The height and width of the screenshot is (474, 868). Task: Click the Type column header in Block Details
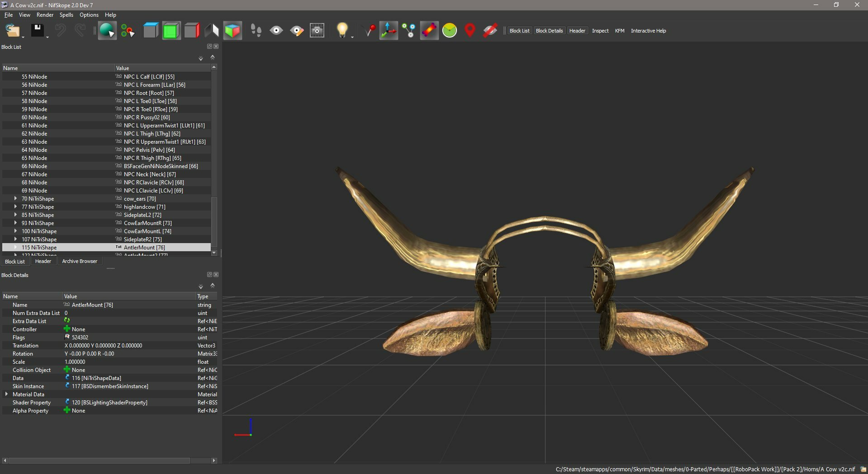tap(207, 296)
